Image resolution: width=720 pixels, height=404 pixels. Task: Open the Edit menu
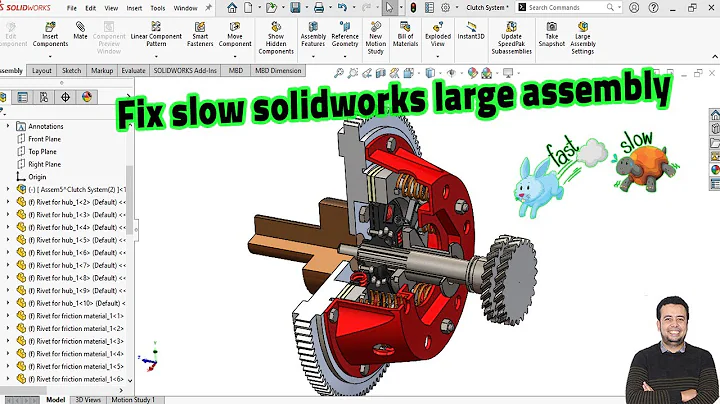pyautogui.click(x=90, y=8)
